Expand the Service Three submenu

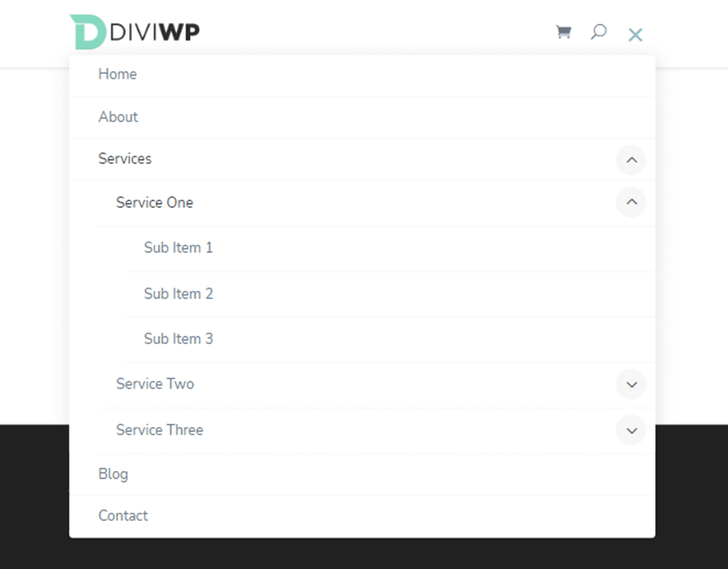(x=631, y=430)
